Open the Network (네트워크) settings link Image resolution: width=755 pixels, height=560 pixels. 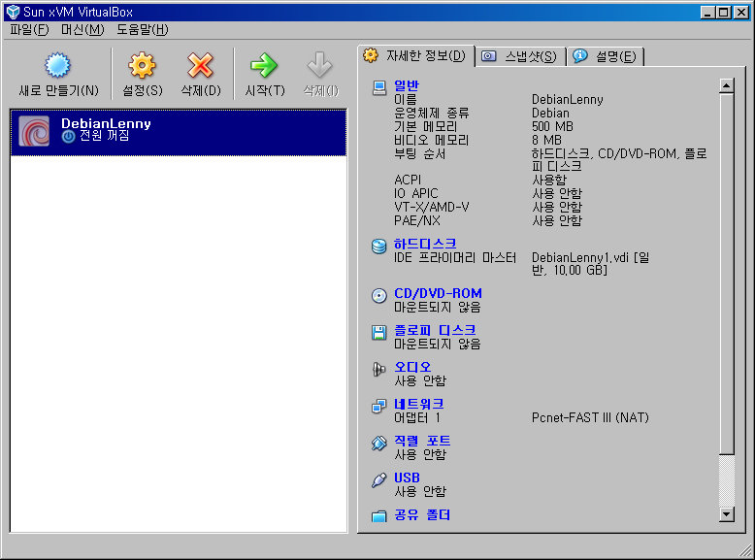point(418,404)
